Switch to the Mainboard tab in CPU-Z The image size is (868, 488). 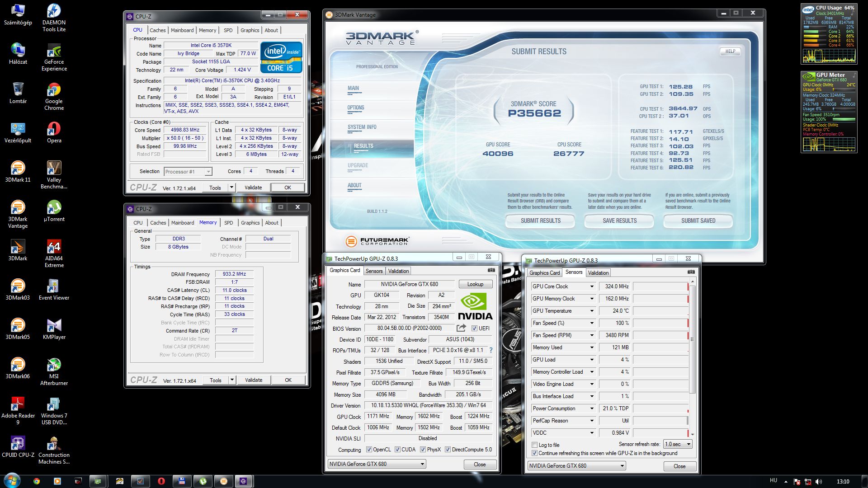point(182,30)
